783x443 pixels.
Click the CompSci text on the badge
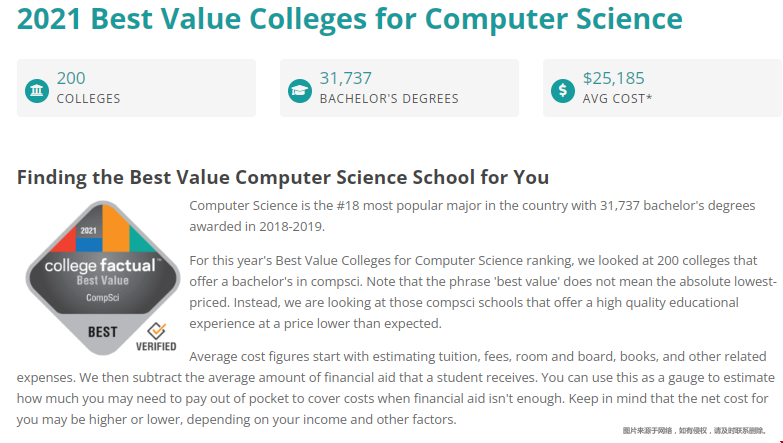[103, 298]
